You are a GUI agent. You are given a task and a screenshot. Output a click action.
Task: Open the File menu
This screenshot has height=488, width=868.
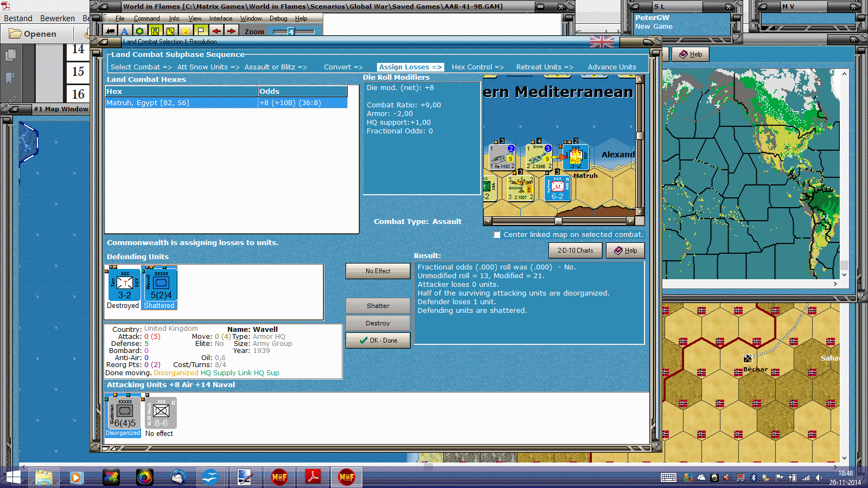[120, 18]
